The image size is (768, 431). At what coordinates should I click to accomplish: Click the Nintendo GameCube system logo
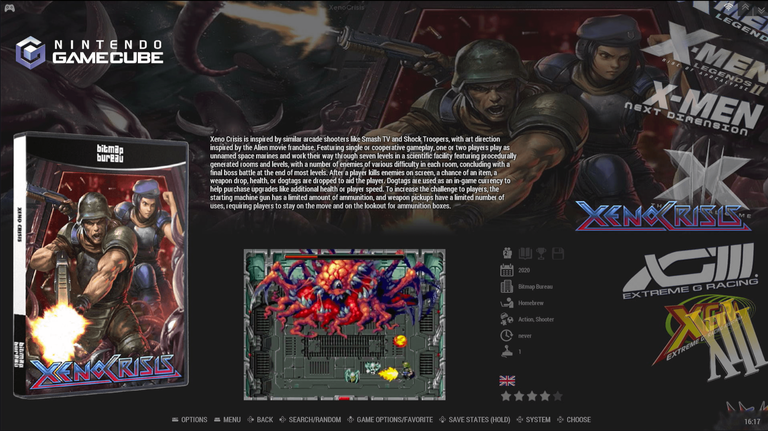[x=89, y=52]
